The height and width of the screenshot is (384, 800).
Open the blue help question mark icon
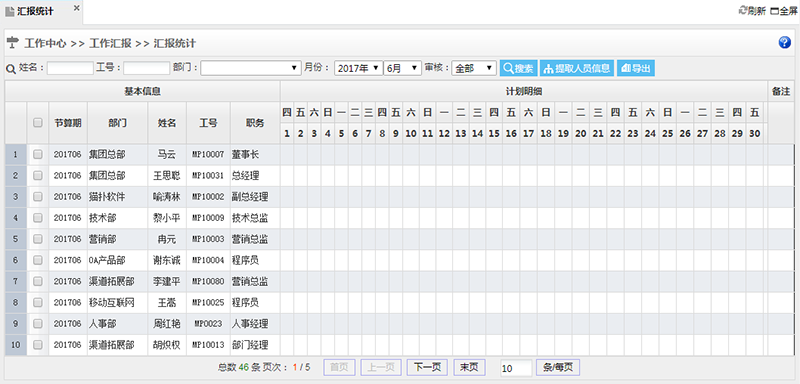tap(785, 43)
